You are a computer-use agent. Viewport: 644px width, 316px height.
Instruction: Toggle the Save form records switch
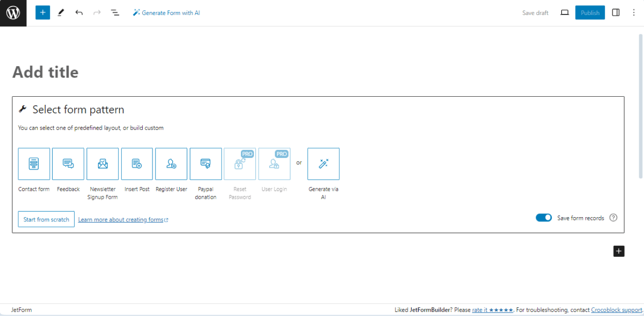click(544, 218)
